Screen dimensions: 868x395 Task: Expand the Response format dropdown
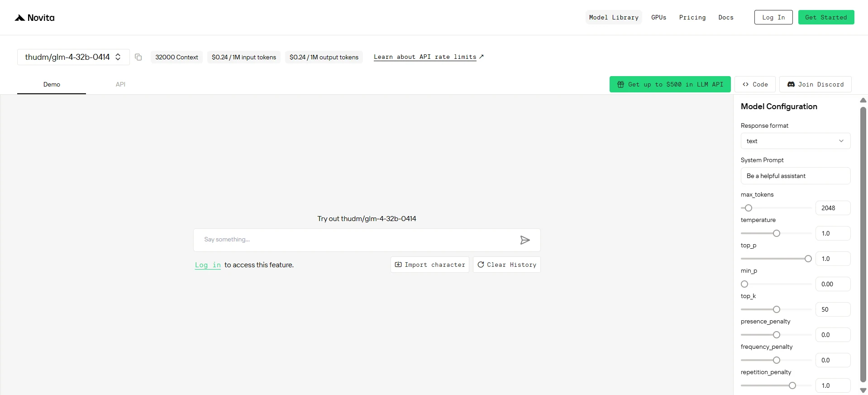[796, 141]
